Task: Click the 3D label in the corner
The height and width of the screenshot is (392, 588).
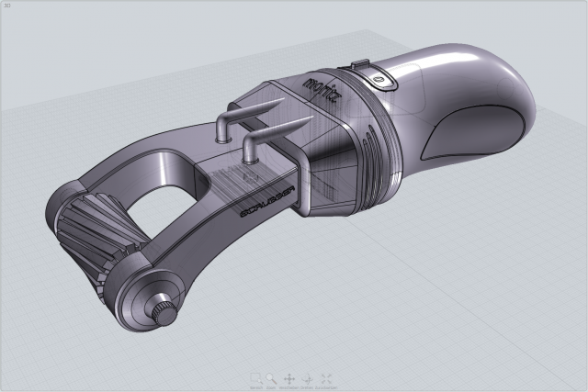Action: pyautogui.click(x=6, y=6)
